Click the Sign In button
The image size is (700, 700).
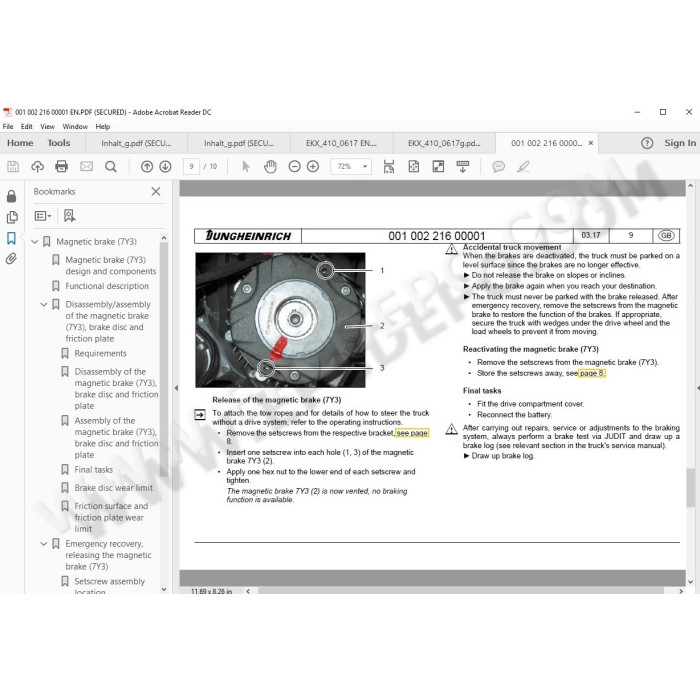680,143
